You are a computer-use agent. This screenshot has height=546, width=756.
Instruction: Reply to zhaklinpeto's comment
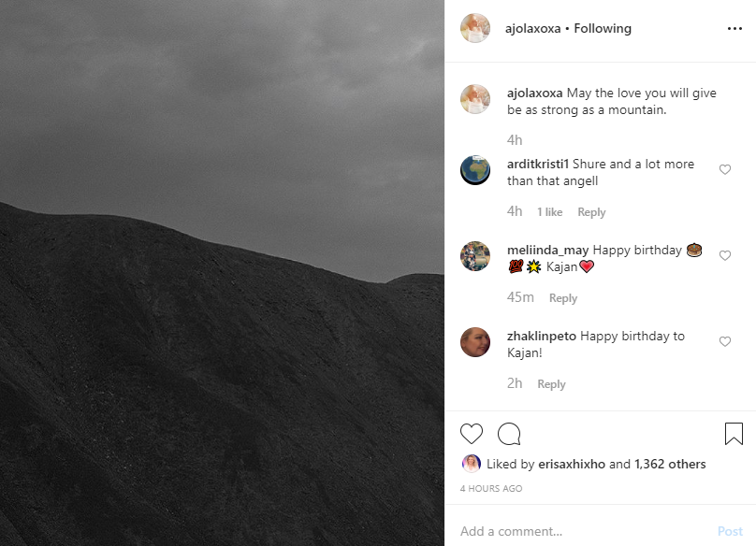551,384
